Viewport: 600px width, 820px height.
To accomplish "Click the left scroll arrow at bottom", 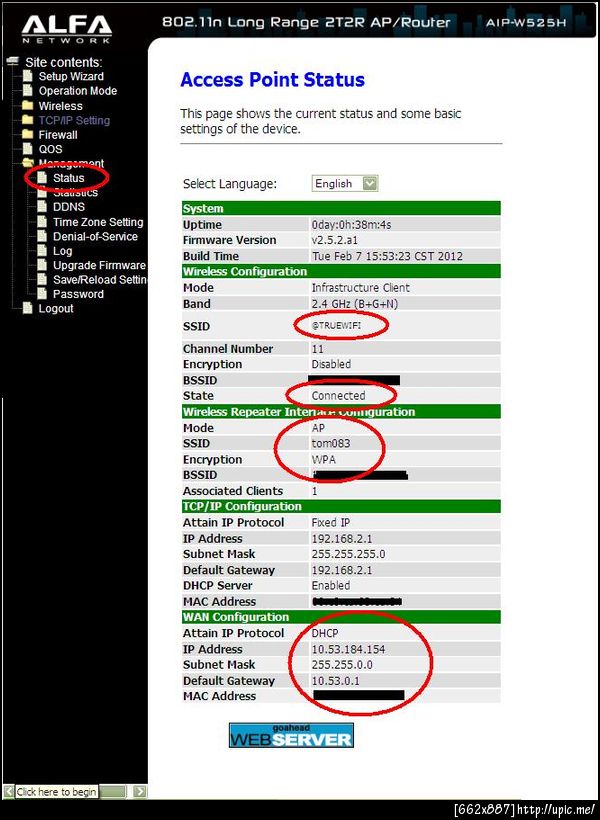I will pyautogui.click(x=8, y=791).
